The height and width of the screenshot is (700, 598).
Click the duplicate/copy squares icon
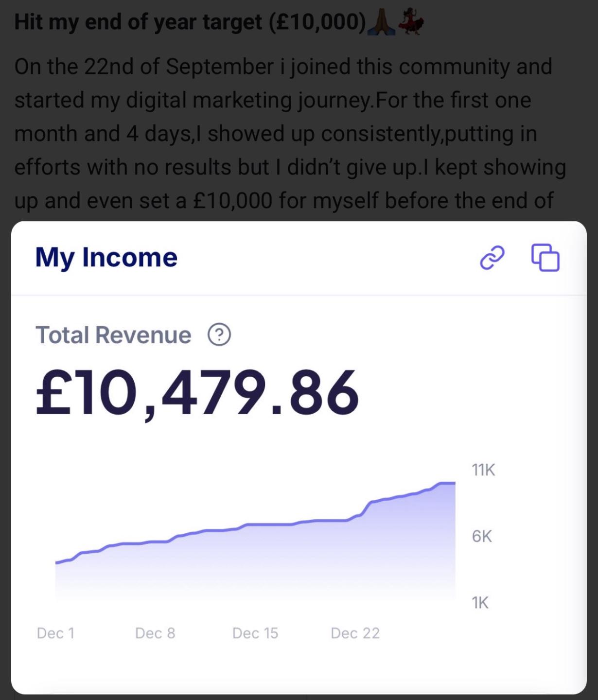[x=545, y=257]
